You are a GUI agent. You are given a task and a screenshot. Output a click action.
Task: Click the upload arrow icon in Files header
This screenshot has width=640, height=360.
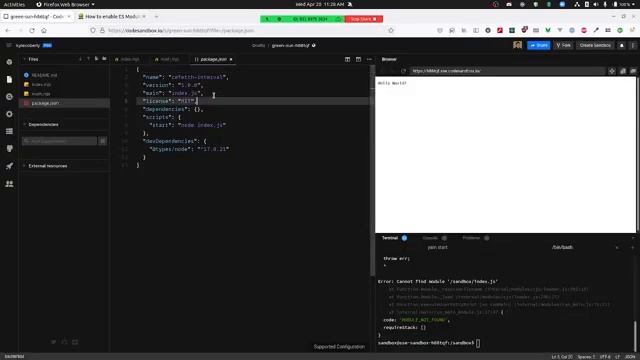tap(88, 59)
